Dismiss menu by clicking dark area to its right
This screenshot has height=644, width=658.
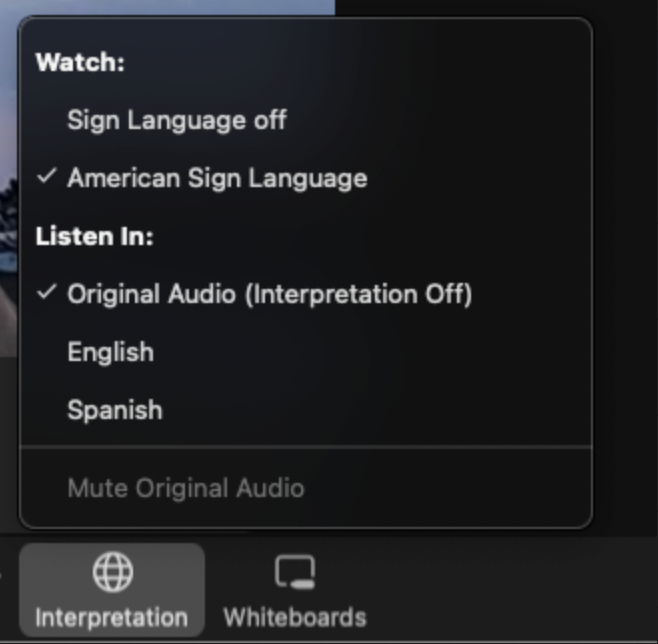pyautogui.click(x=625, y=273)
